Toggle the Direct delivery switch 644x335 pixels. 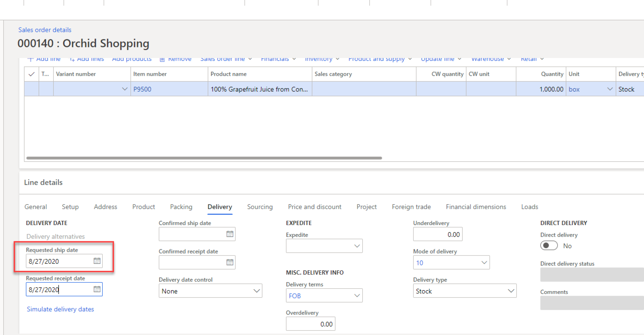(x=549, y=246)
